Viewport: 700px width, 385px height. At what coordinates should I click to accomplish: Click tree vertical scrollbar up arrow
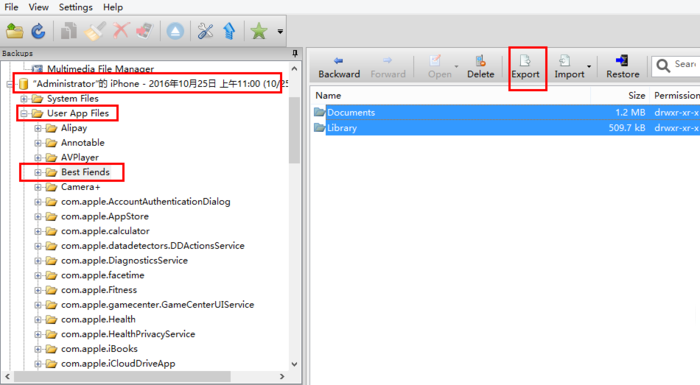tap(295, 69)
